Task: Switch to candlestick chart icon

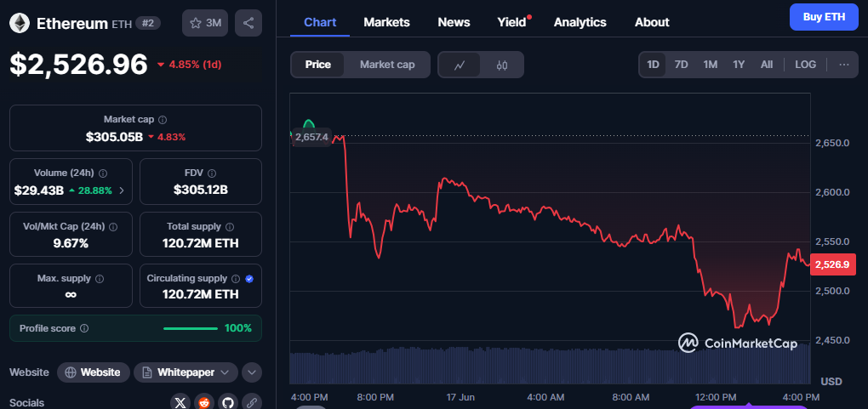Action: pos(502,65)
